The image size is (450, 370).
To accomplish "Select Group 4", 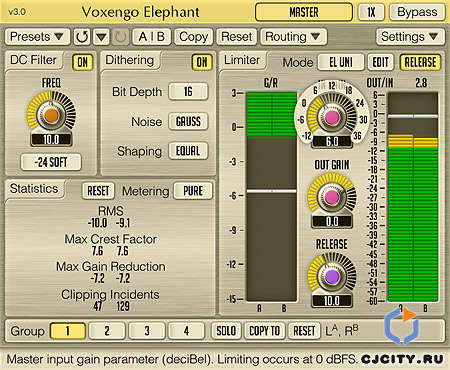I will tap(186, 331).
